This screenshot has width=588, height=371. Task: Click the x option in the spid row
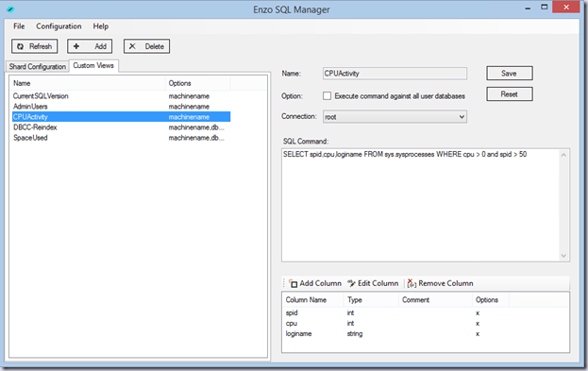click(478, 312)
